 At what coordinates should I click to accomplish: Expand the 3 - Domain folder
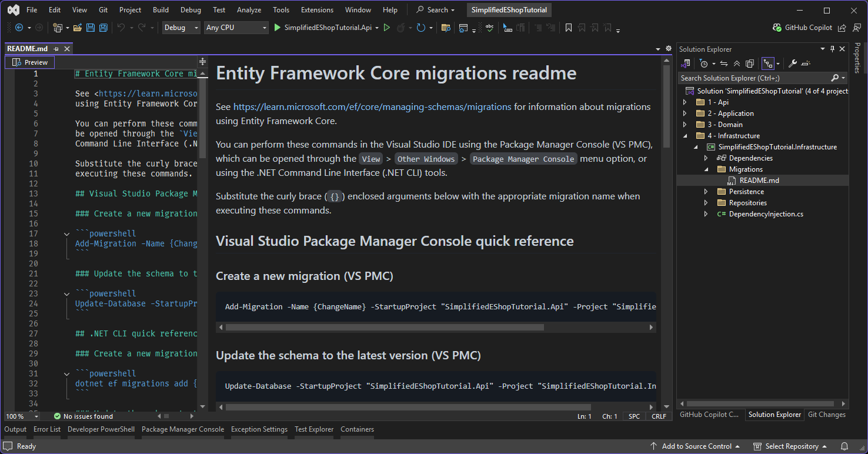(685, 125)
